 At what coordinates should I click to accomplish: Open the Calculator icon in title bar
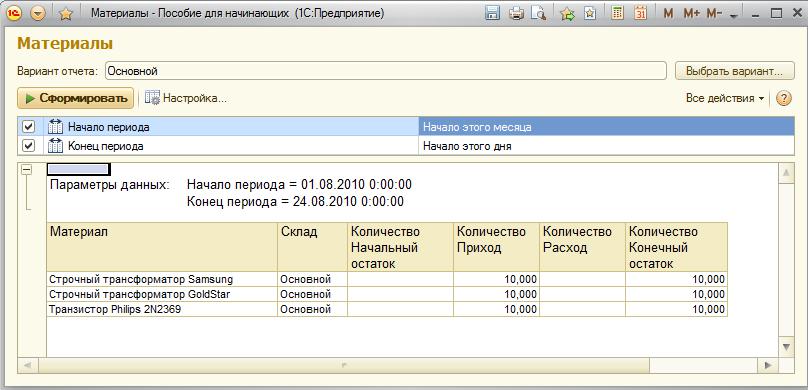point(617,14)
